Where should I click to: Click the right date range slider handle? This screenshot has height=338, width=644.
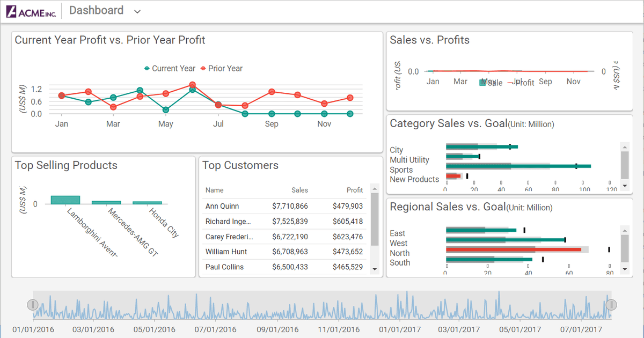pyautogui.click(x=611, y=305)
